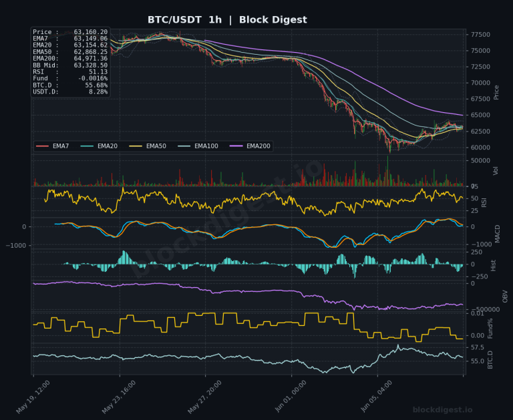
Task: Click the 65000 price axis tick
Action: tap(481, 115)
